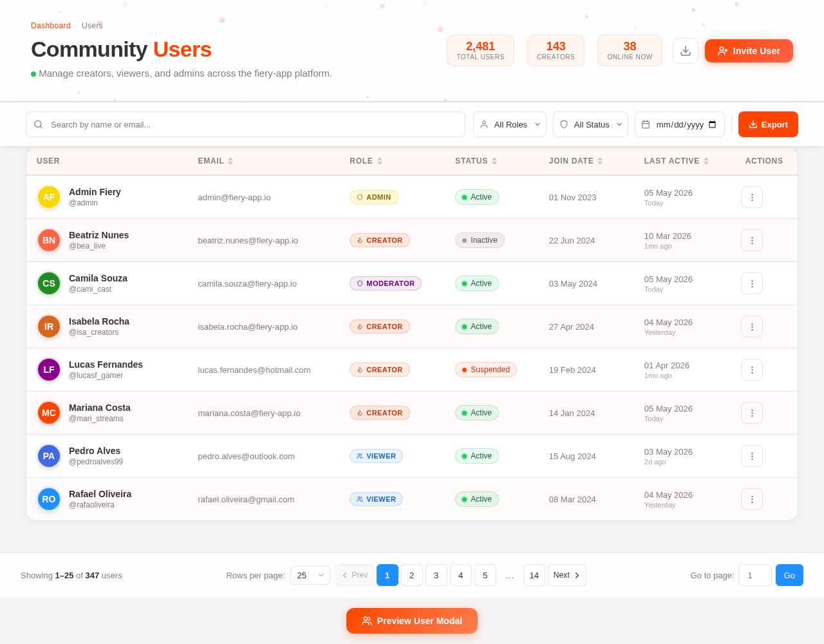824x644 pixels.
Task: Sort table by Email column
Action: [216, 161]
